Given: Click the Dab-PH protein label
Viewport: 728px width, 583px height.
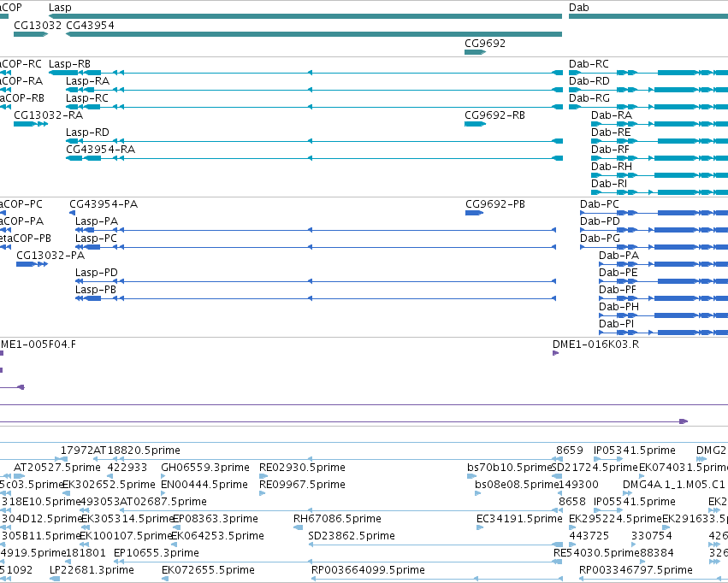Looking at the screenshot, I should 619,307.
